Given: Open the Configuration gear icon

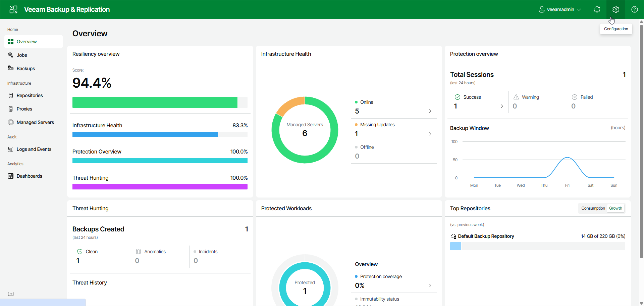Looking at the screenshot, I should (x=615, y=9).
